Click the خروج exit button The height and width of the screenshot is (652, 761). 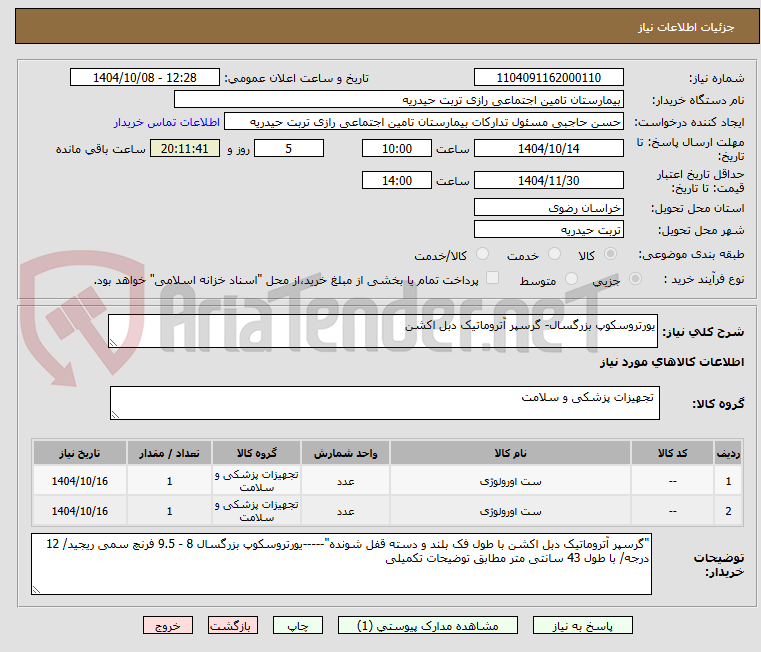pos(167,625)
